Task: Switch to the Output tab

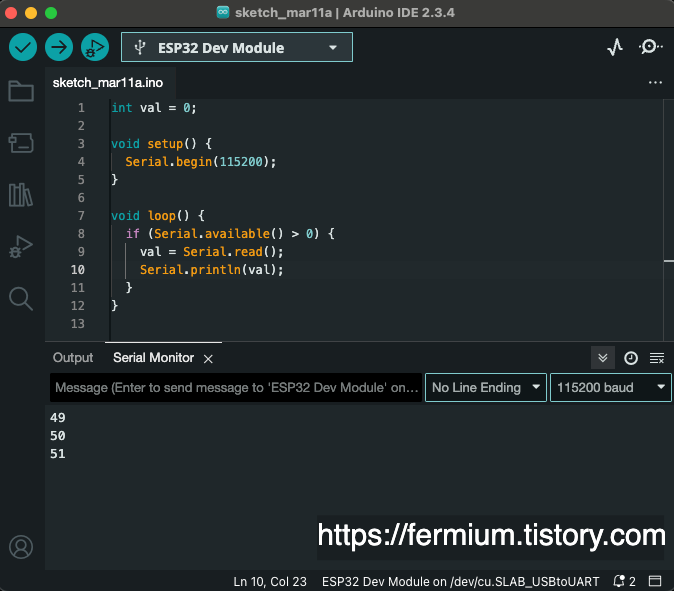Action: click(x=73, y=358)
